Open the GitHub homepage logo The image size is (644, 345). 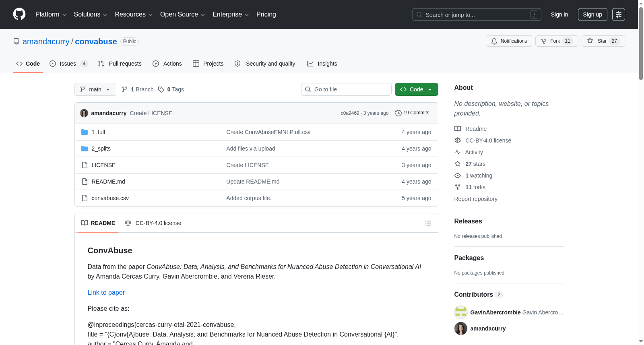coord(19,14)
